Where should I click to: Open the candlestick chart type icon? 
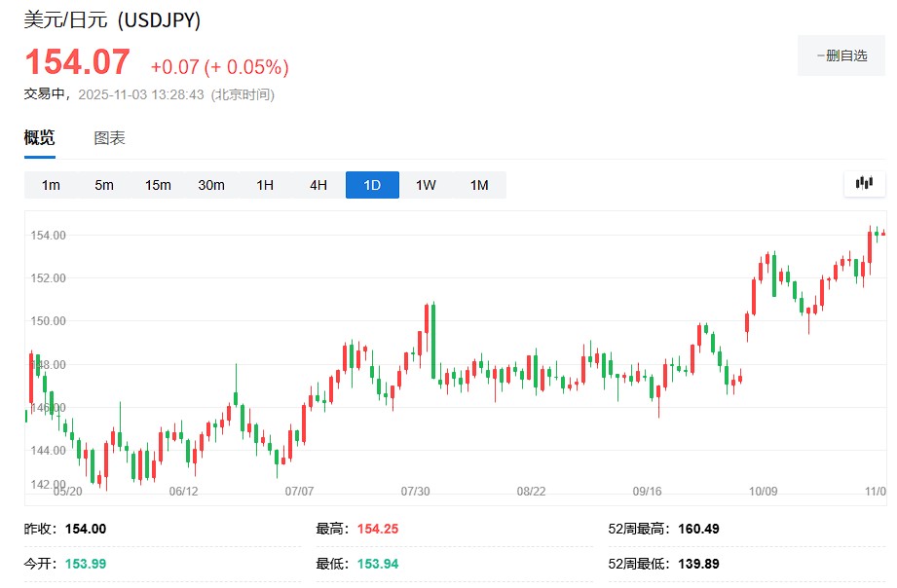point(864,183)
